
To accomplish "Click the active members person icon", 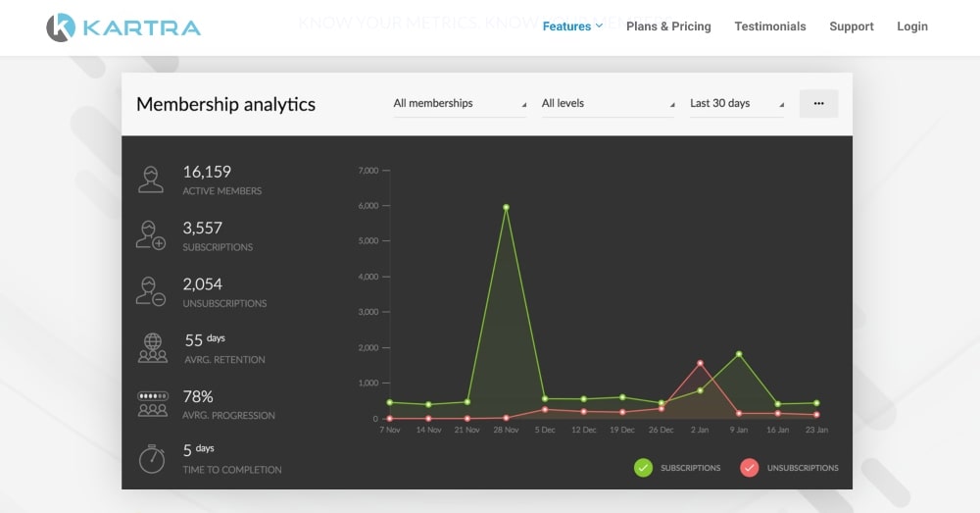I will pos(151,179).
